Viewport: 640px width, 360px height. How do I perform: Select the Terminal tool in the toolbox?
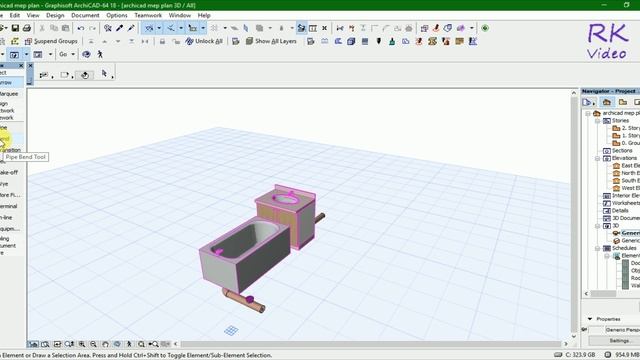[x=9, y=207]
